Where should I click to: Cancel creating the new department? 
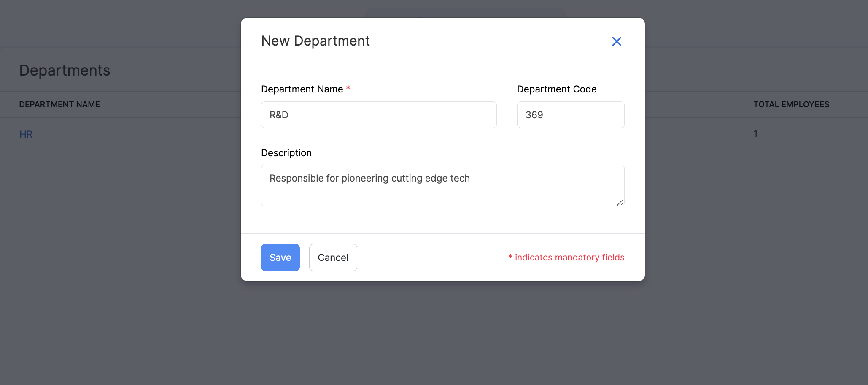(333, 258)
